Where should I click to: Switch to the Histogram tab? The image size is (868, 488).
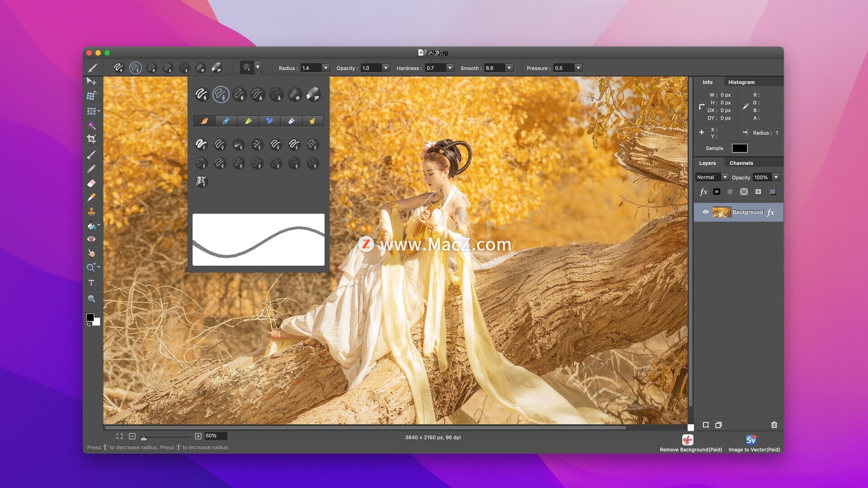tap(741, 82)
